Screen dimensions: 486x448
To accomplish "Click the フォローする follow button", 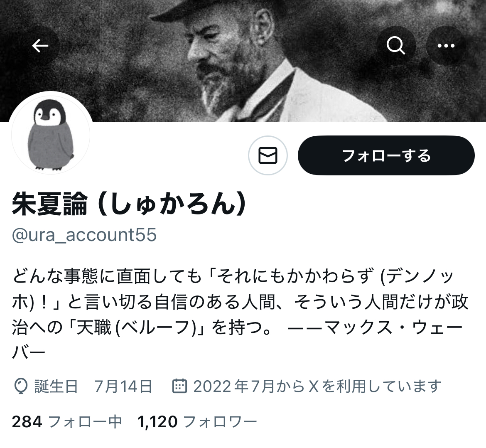I will tap(386, 155).
